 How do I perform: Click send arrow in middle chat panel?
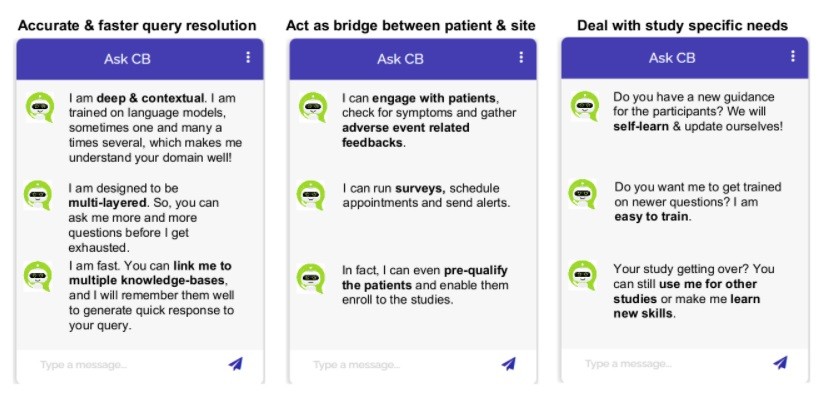(x=509, y=364)
